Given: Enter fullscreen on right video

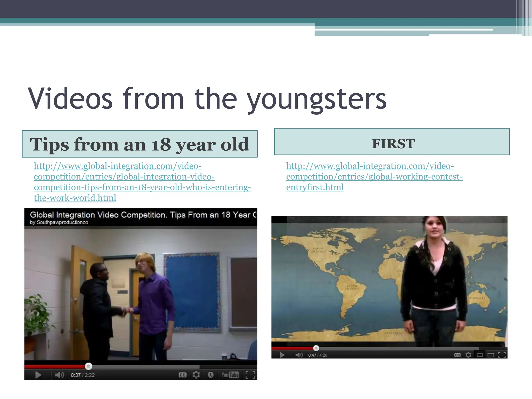Looking at the screenshot, I should tap(502, 355).
